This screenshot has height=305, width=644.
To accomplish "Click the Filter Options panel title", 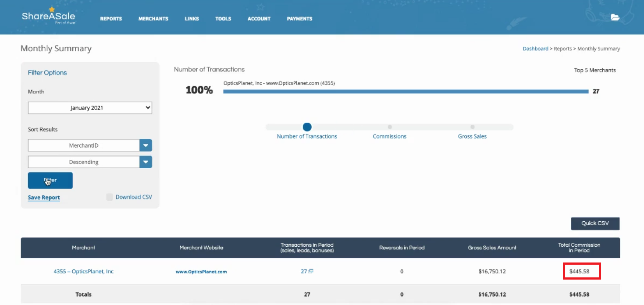I will (47, 73).
